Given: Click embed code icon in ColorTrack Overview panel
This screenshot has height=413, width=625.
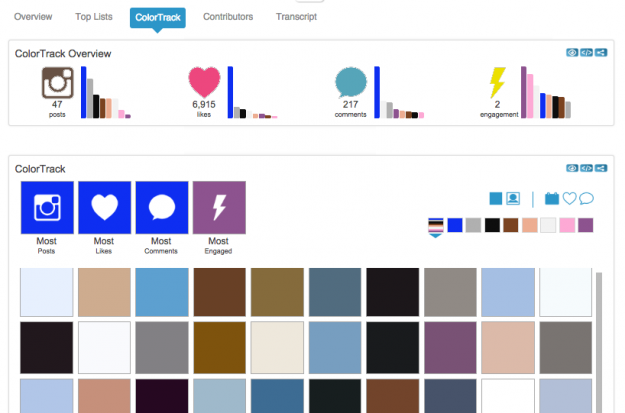Looking at the screenshot, I should pyautogui.click(x=586, y=53).
